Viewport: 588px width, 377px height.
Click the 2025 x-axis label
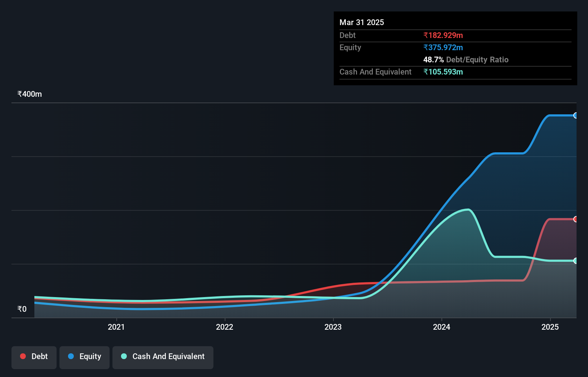550,327
